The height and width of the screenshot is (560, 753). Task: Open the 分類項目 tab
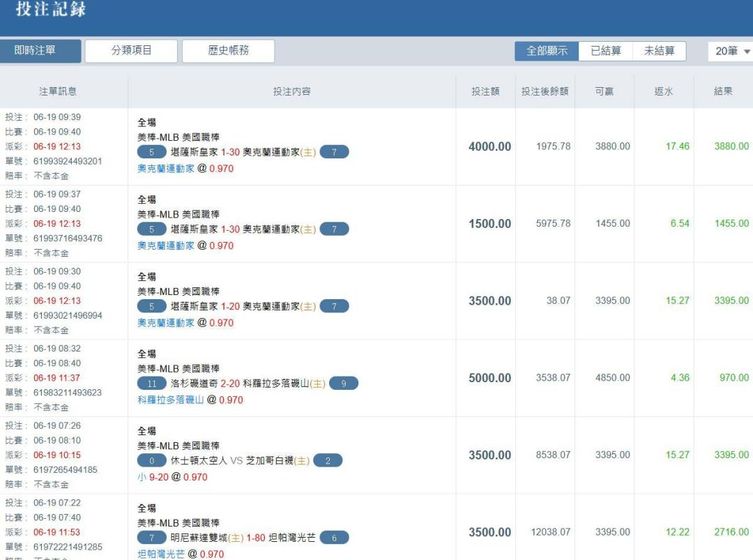tap(131, 51)
